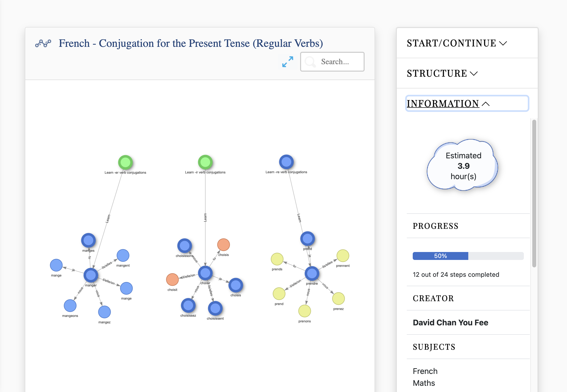Click the knowledge graph network icon
Viewport: 567px width, 392px height.
(43, 43)
